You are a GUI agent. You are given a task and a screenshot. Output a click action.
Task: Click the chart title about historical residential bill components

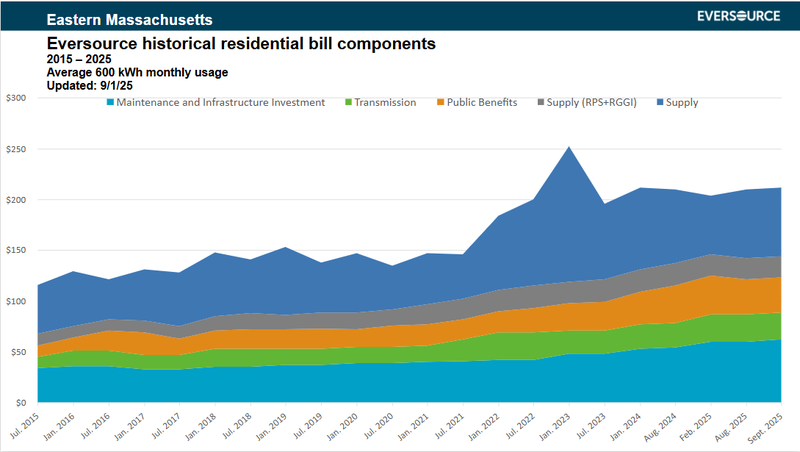tap(241, 44)
